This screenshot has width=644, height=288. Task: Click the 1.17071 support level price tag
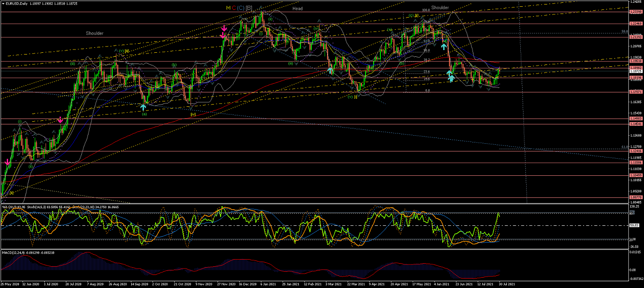click(635, 91)
